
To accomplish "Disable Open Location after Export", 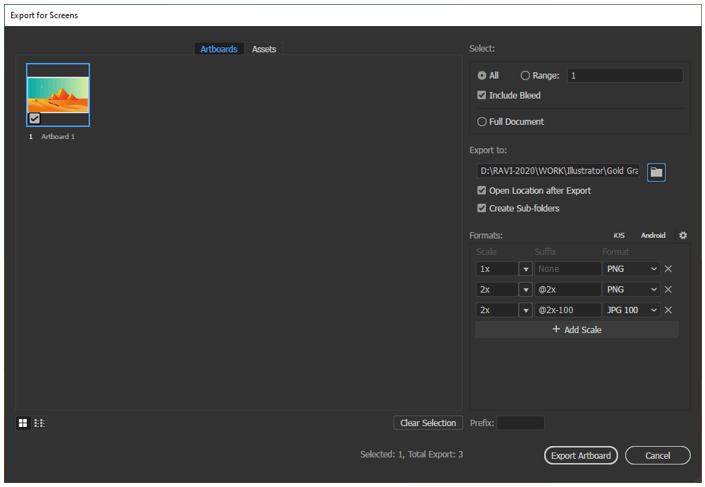I will click(x=482, y=191).
